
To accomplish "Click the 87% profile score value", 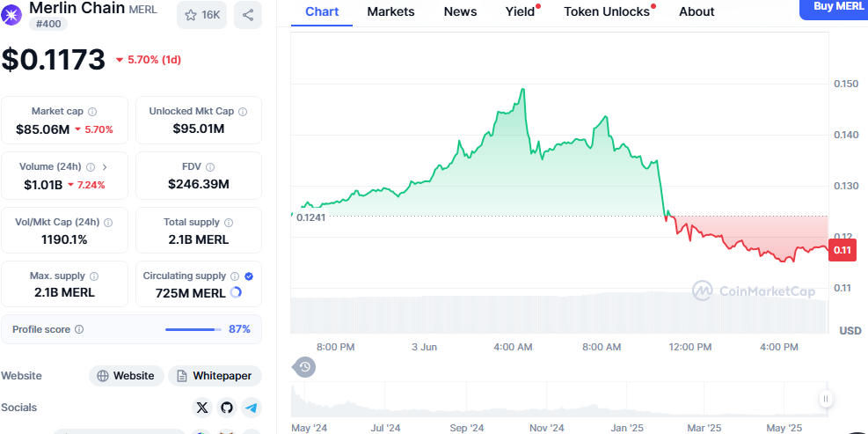I will [240, 329].
